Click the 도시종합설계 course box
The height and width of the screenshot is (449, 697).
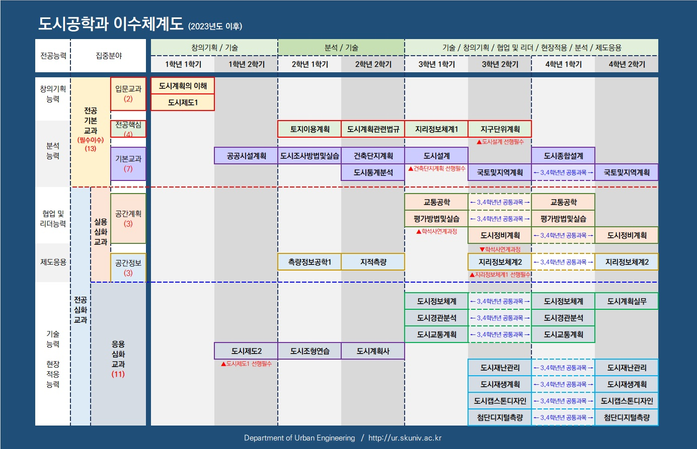[x=563, y=156]
